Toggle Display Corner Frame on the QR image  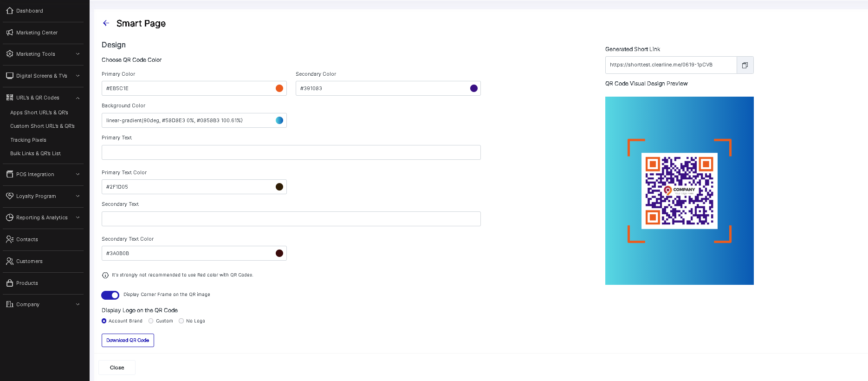[110, 295]
